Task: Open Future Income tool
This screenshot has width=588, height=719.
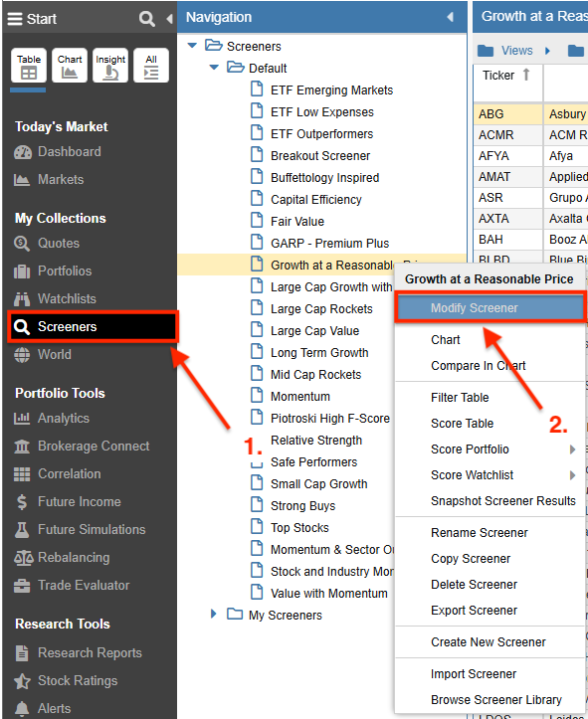Action: (68, 501)
